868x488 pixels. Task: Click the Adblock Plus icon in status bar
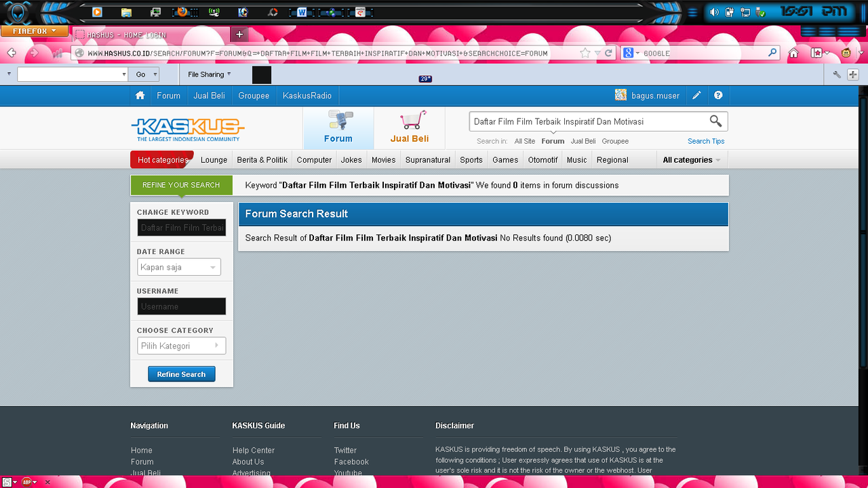click(26, 482)
